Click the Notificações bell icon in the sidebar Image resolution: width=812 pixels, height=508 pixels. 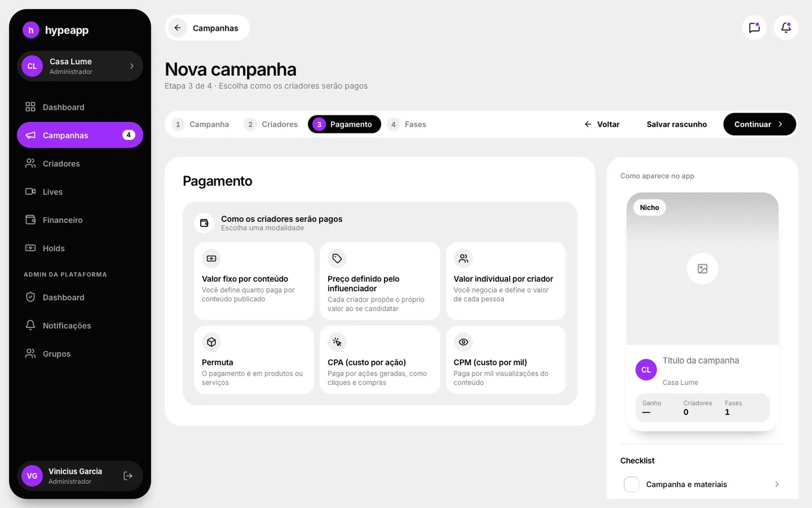(30, 325)
